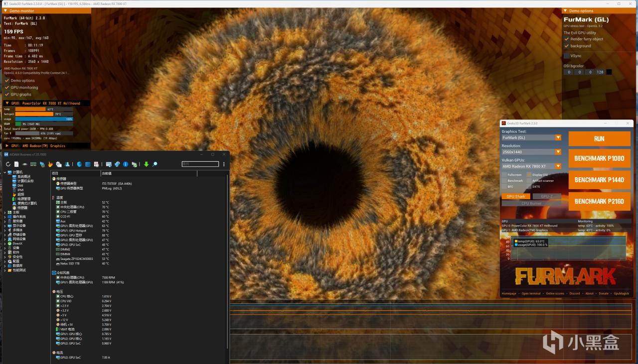Click the 多媒体 speaker icon in AIDA64 tree
Image resolution: width=638 pixels, height=364 pixels.
coord(9,230)
